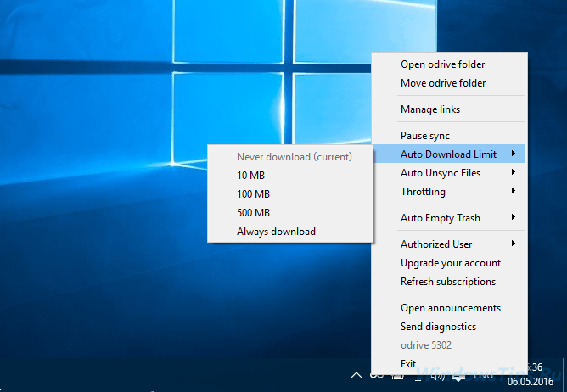Expand the Auto Download Limit submenu
Screen dimensions: 567x392
coord(448,154)
